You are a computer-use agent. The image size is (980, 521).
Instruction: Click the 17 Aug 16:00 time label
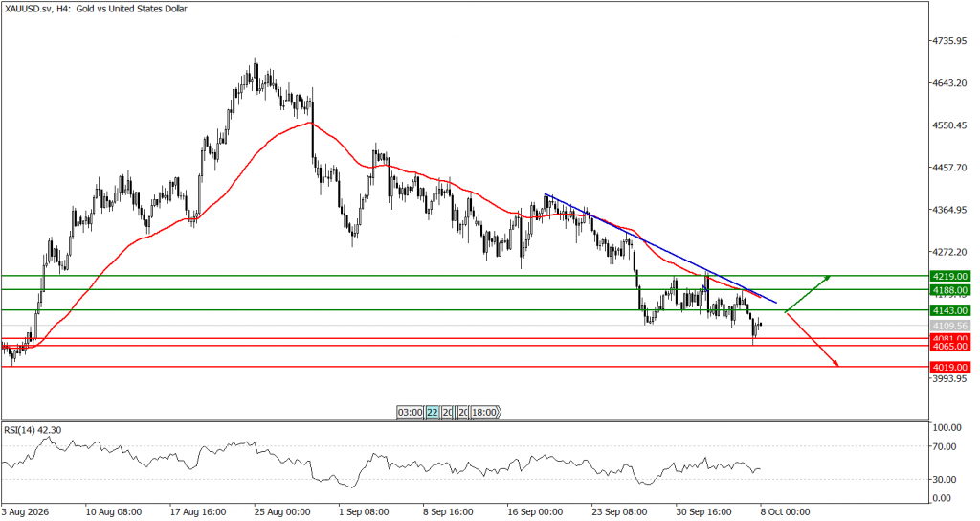coord(197,512)
